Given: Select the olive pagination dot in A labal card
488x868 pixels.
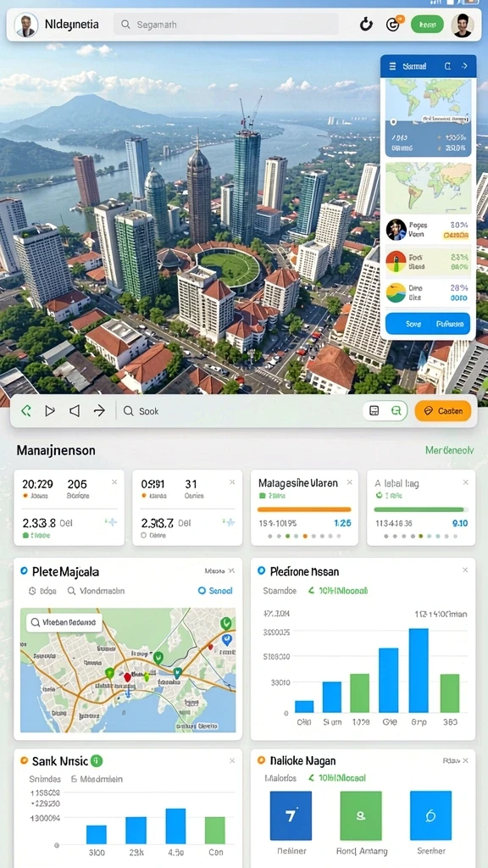Looking at the screenshot, I should point(420,536).
